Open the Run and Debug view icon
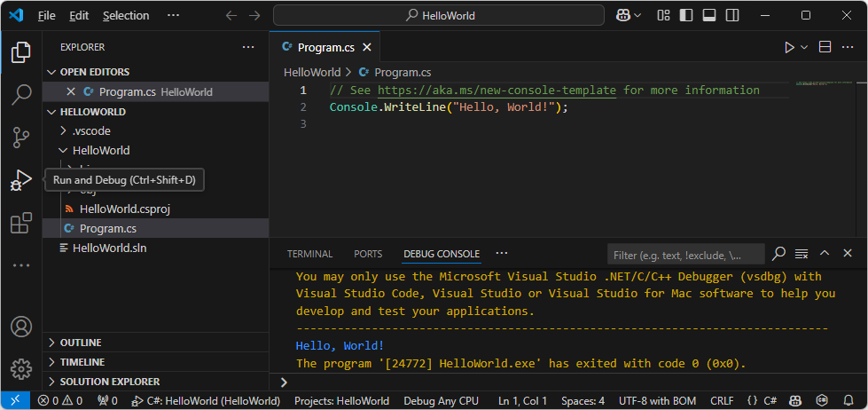Image resolution: width=868 pixels, height=410 pixels. [x=21, y=181]
